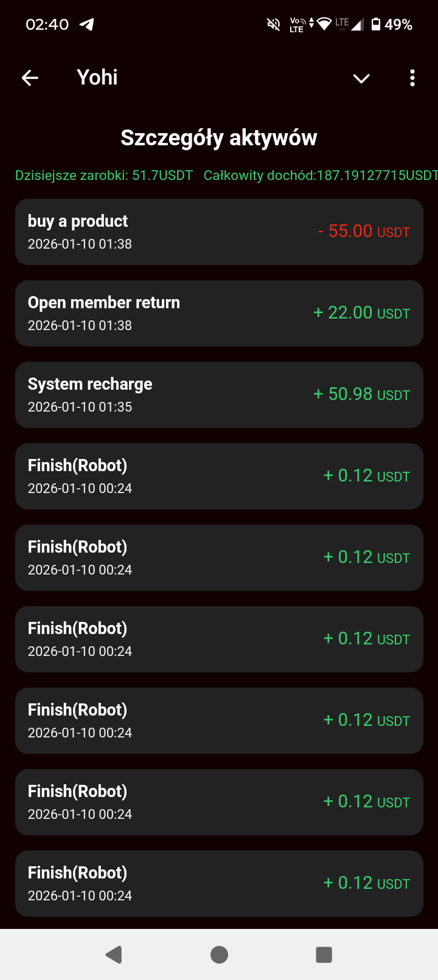Open the three-dot overflow menu
The width and height of the screenshot is (438, 980).
click(412, 78)
